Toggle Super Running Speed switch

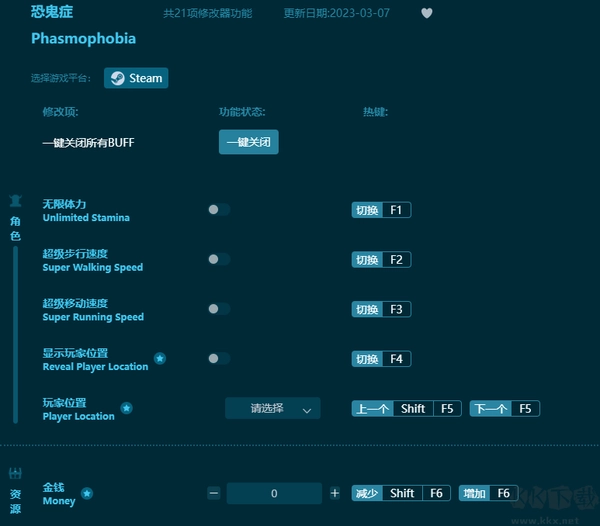pos(218,309)
